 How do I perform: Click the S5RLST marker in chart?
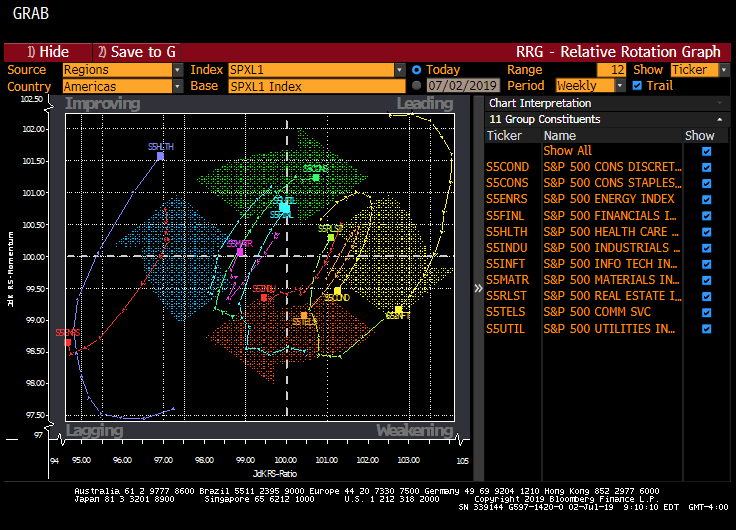pyautogui.click(x=331, y=237)
